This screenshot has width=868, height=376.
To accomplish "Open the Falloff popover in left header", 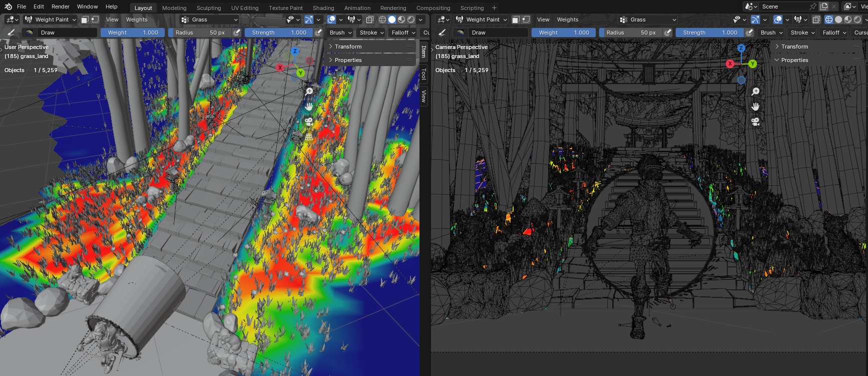I will pos(403,33).
